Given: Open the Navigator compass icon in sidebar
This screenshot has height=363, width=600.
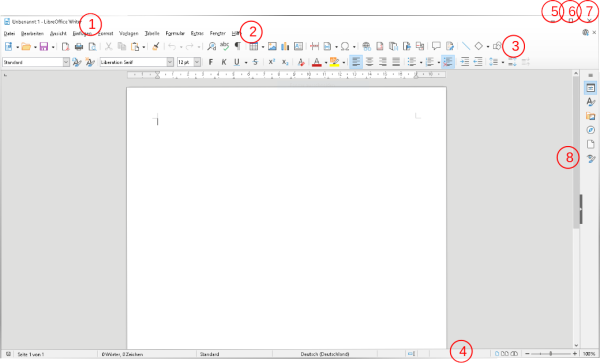Looking at the screenshot, I should 590,130.
